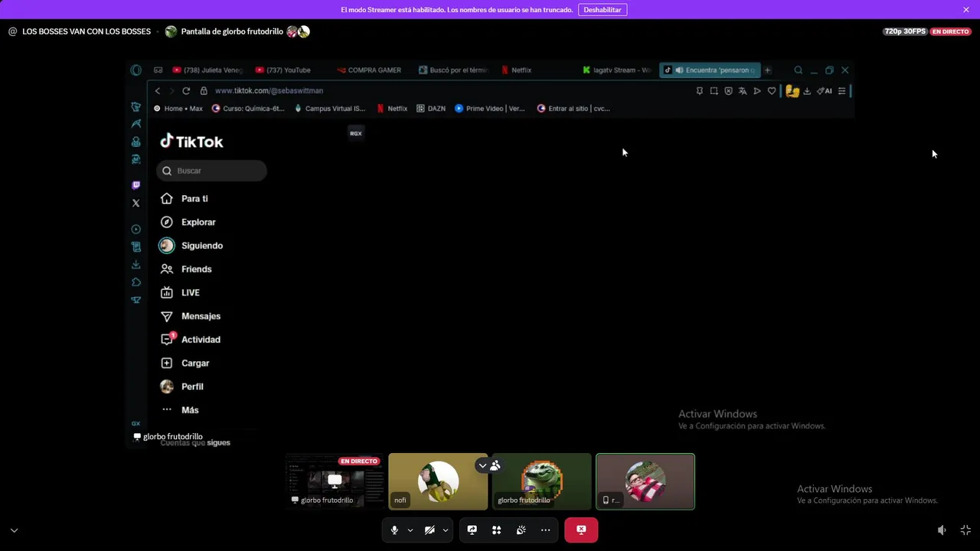The height and width of the screenshot is (551, 980).
Task: Click the RGX badge on the page
Action: 356,133
